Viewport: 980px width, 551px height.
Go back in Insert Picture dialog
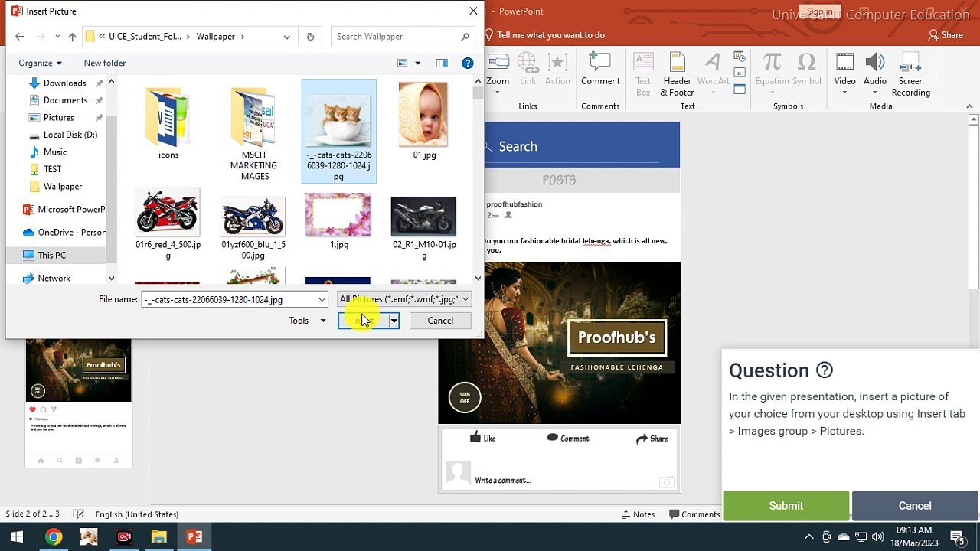[19, 37]
